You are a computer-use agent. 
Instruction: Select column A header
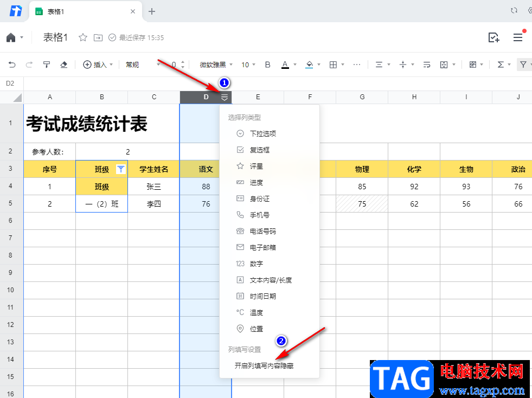tap(50, 97)
